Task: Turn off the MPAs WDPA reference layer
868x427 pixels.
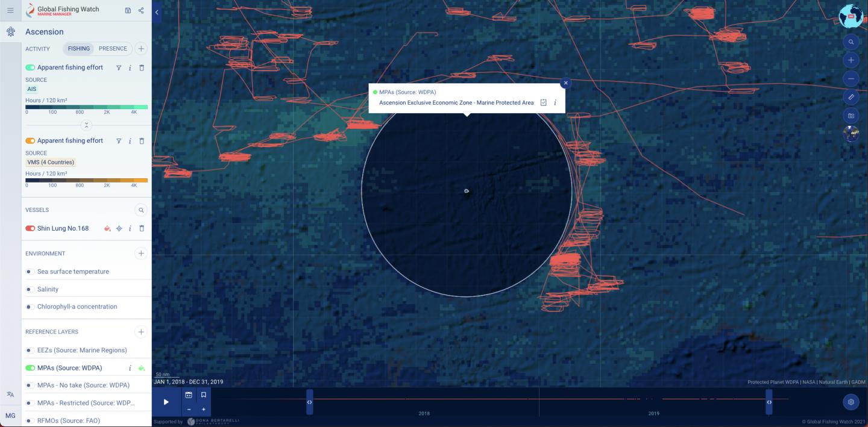Action: (x=29, y=367)
